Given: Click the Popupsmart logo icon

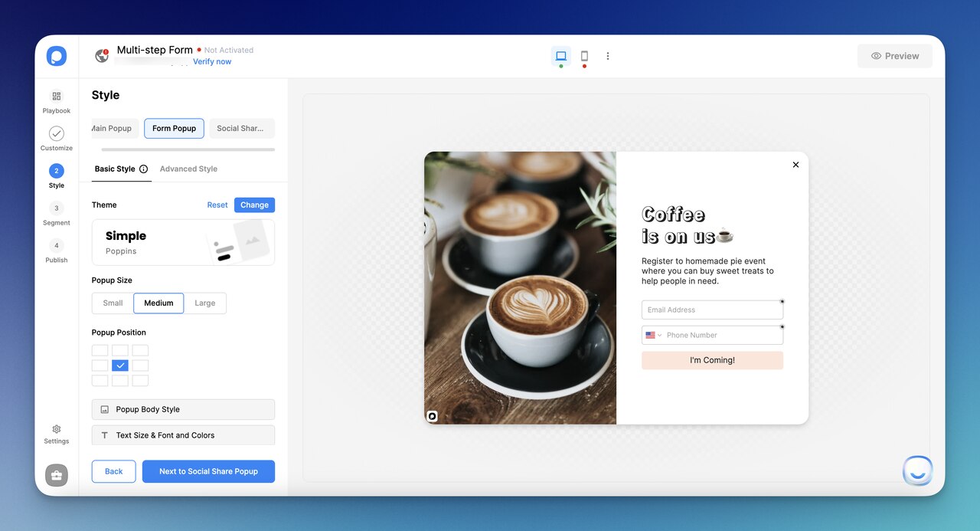Looking at the screenshot, I should [57, 56].
